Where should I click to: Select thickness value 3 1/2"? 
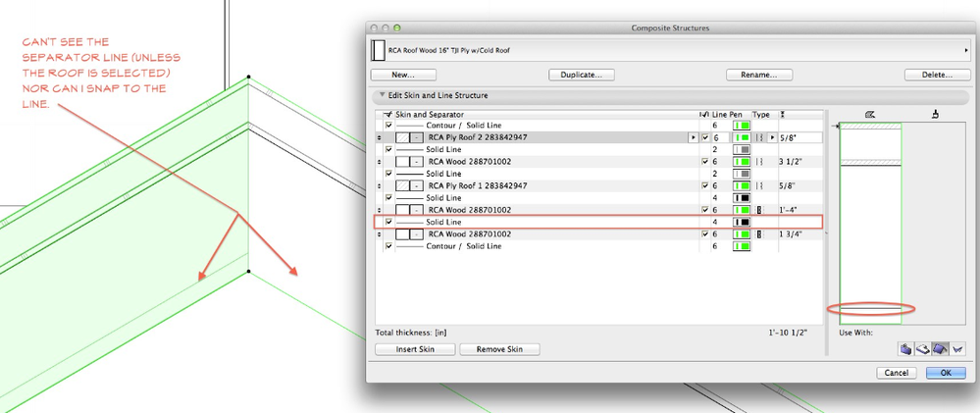coord(791,162)
